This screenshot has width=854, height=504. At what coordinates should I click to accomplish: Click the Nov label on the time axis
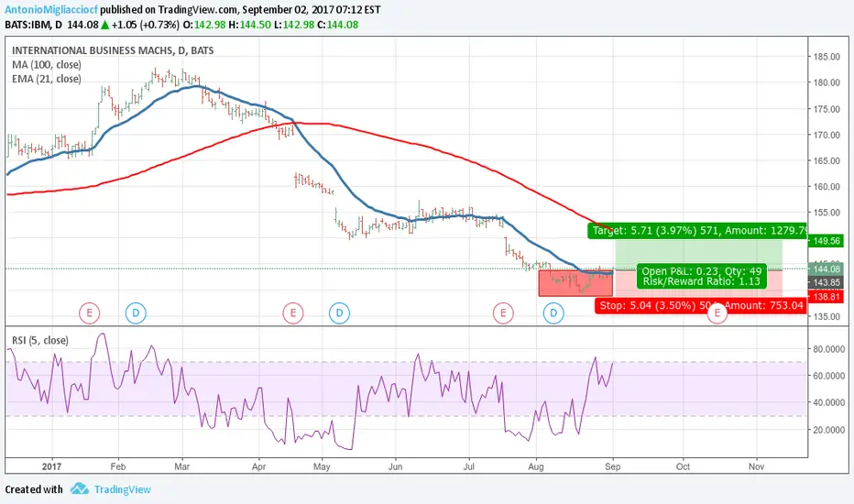coord(756,466)
